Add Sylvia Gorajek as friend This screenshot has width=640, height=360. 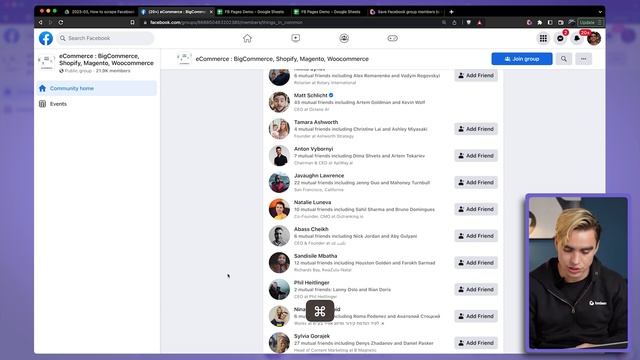click(x=476, y=343)
